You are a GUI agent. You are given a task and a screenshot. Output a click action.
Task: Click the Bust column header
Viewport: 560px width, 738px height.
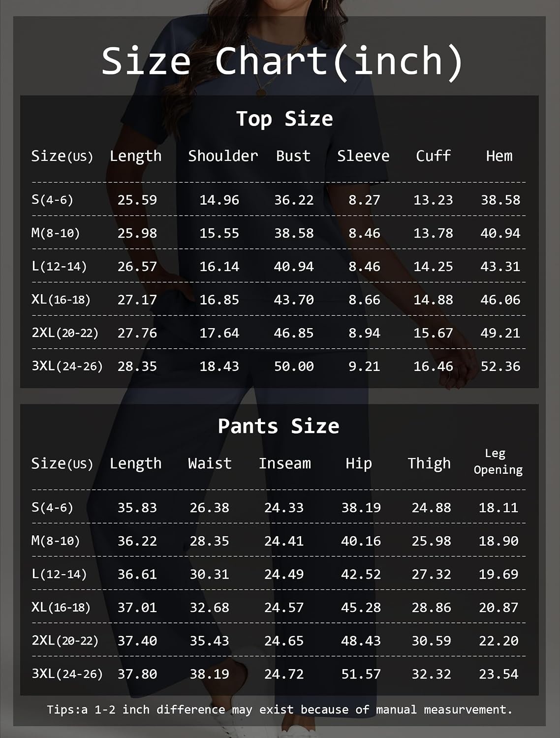[293, 156]
